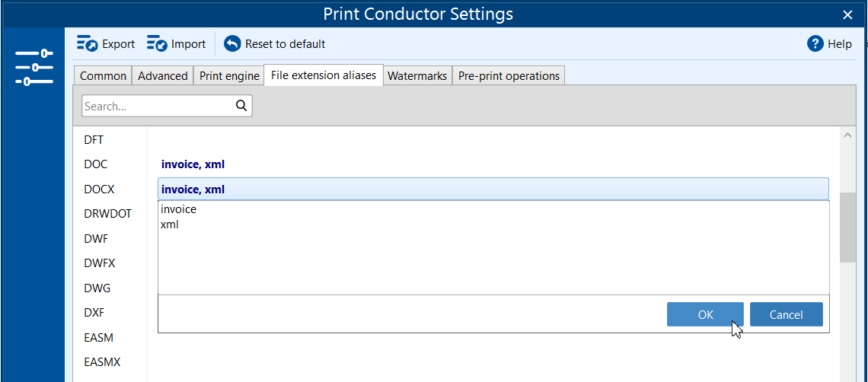The image size is (868, 382).
Task: Open the Advanced tab
Action: [x=162, y=76]
